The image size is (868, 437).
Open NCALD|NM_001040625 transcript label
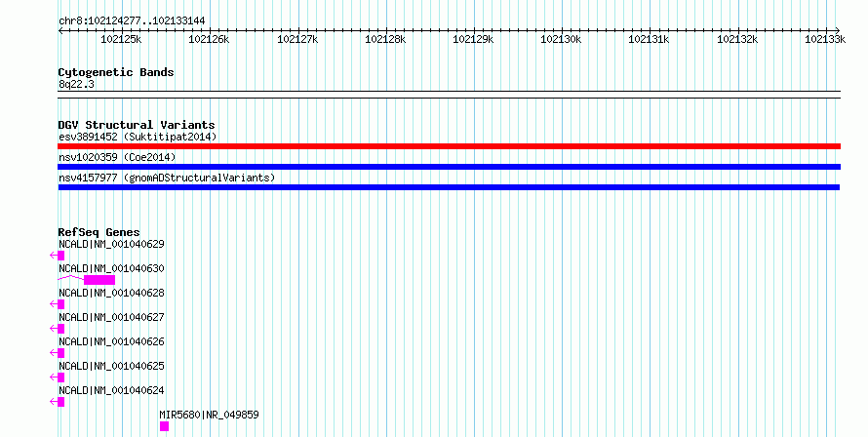[x=111, y=366]
